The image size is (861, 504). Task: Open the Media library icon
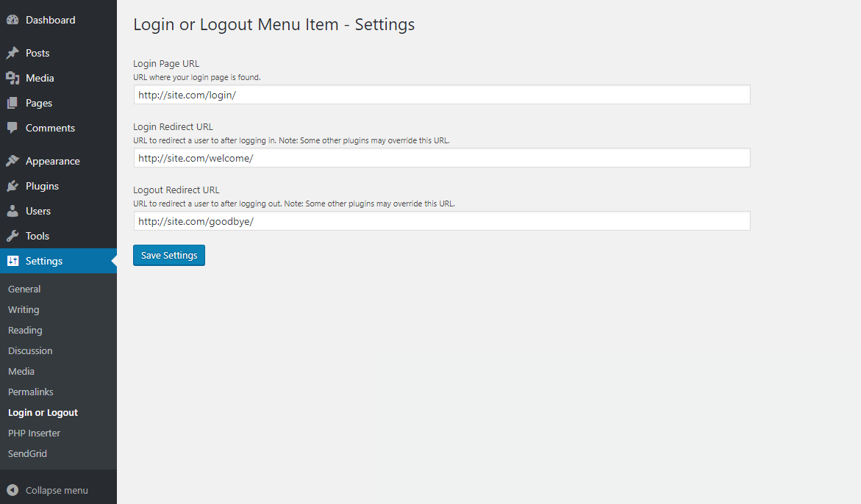(x=12, y=77)
